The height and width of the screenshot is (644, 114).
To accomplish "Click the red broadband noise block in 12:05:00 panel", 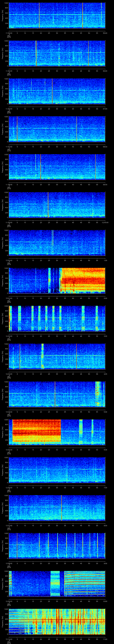I will pyautogui.click(x=37, y=431).
